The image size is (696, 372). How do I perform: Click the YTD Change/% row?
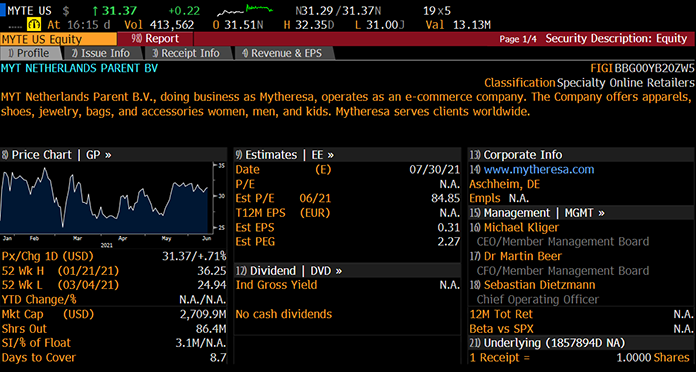114,300
